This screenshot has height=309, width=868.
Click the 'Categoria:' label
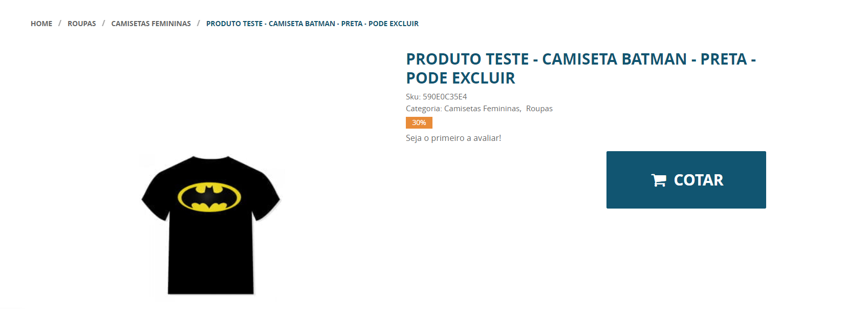424,109
